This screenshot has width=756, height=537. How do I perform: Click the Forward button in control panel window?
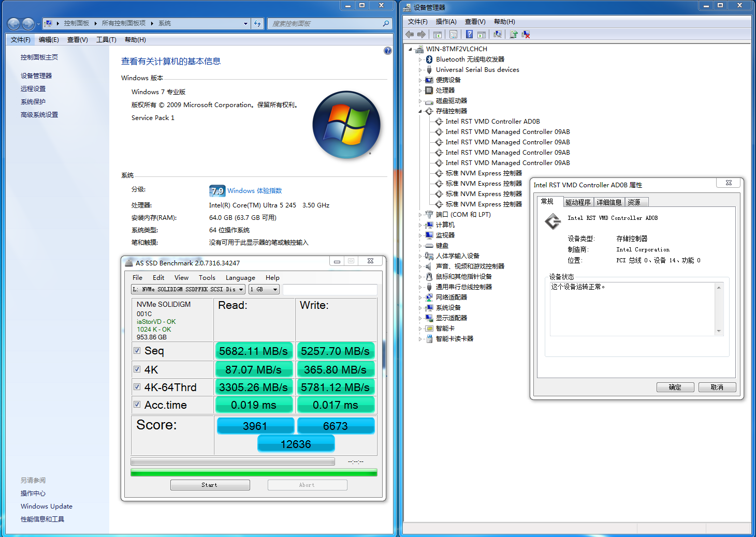pos(28,24)
